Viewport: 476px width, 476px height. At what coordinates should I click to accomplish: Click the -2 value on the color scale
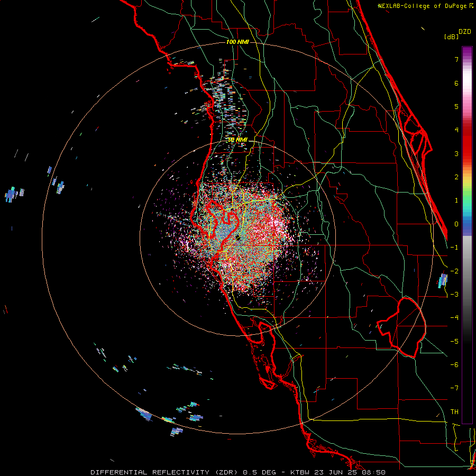454,271
